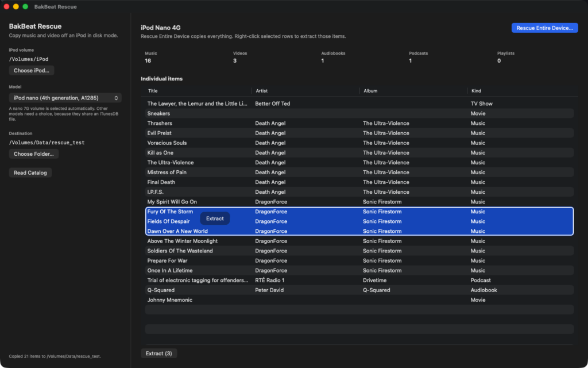588x368 pixels.
Task: Click the Drivetime album cell
Action: tap(374, 280)
